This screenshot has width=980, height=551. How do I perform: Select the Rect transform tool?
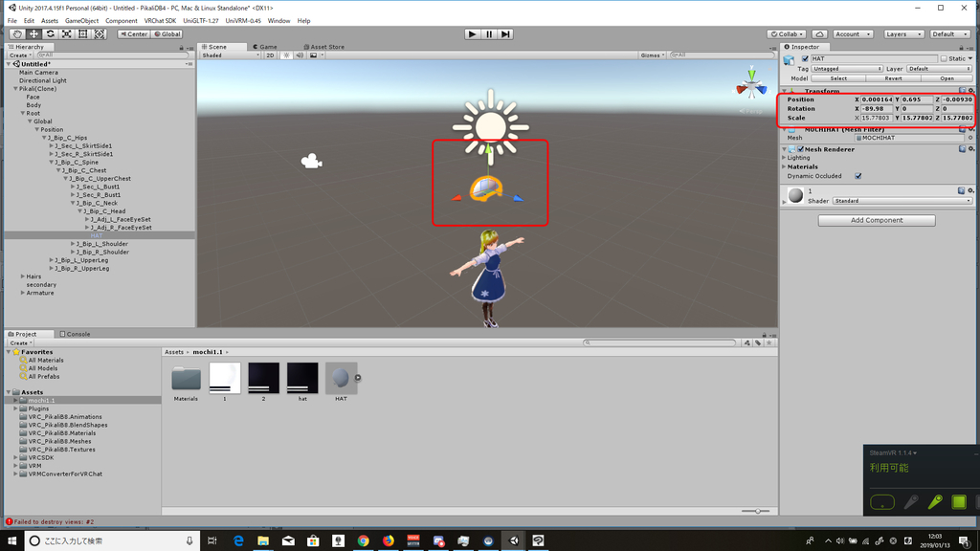82,33
